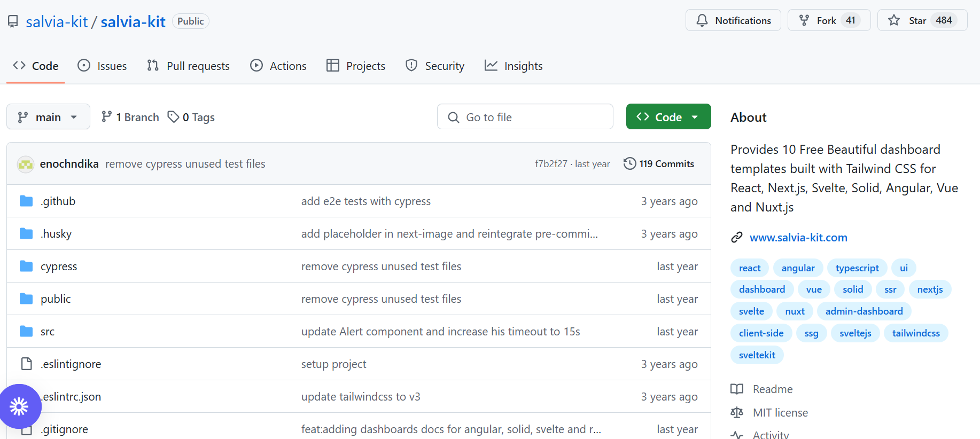980x439 pixels.
Task: Select the tailwindcss topic tag
Action: (x=916, y=333)
